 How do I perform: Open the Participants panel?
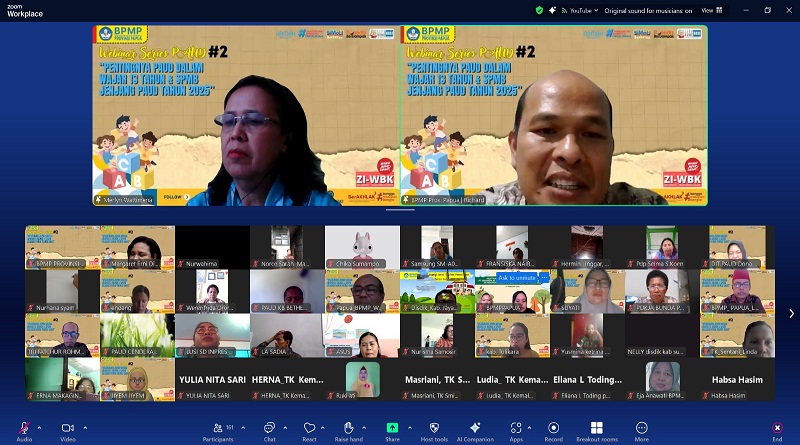218,431
